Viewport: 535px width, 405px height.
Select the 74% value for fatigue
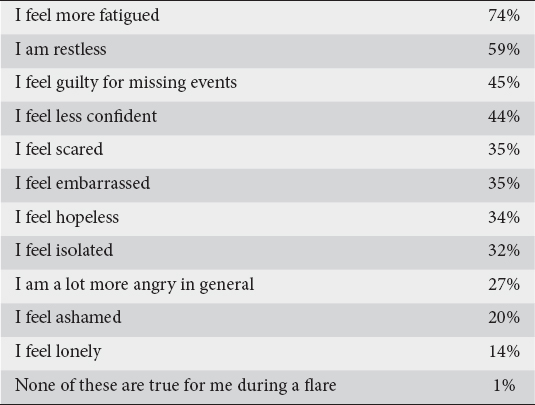[x=504, y=15]
